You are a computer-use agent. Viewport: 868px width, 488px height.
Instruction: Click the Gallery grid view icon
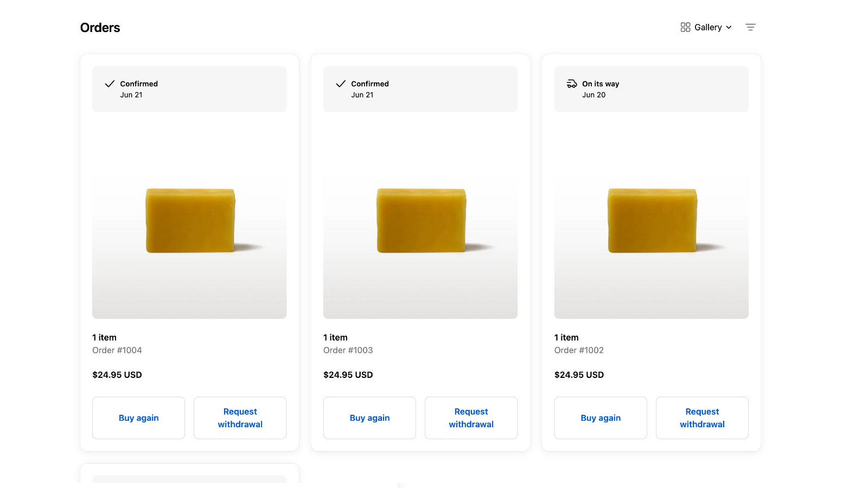pyautogui.click(x=685, y=27)
